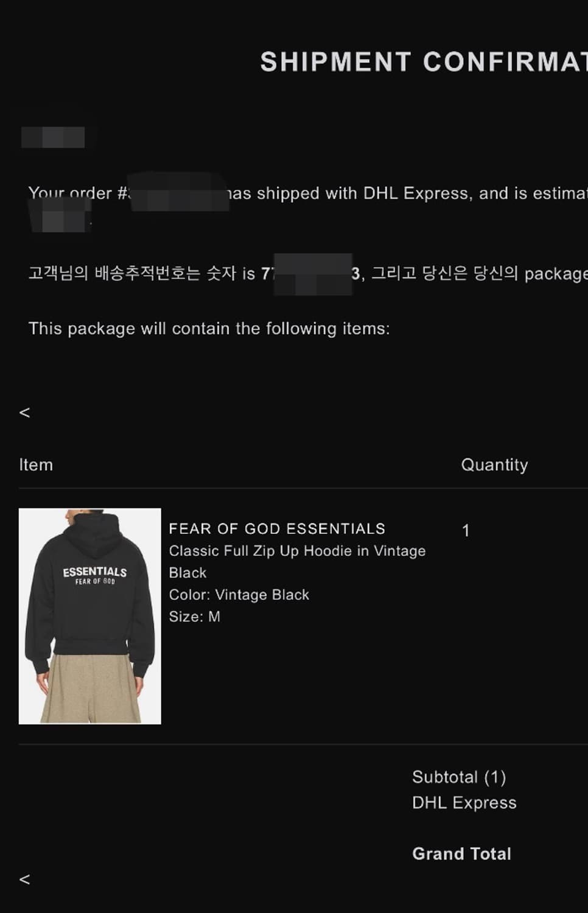Click the blurred tracking number in the Korean sentence
Screen dimensions: 588x913
pyautogui.click(x=313, y=274)
